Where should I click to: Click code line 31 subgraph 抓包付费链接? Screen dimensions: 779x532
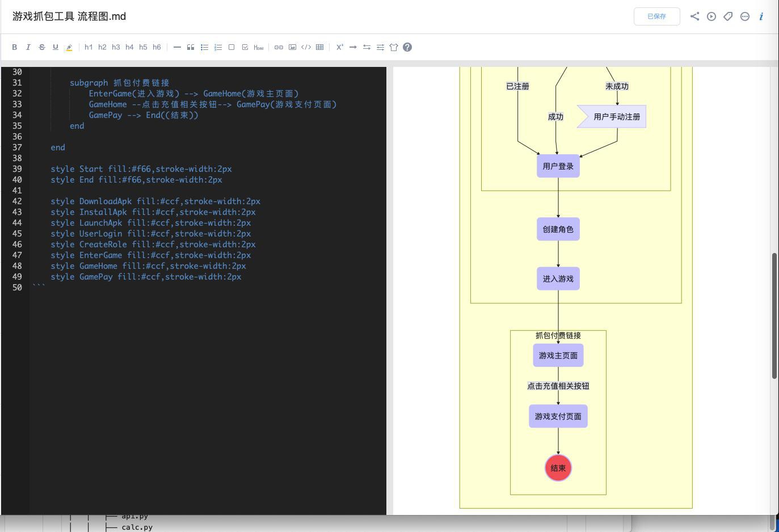(120, 83)
